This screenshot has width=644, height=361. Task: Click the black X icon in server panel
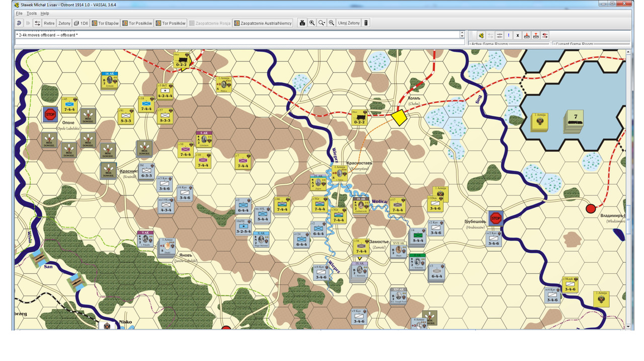pyautogui.click(x=518, y=35)
